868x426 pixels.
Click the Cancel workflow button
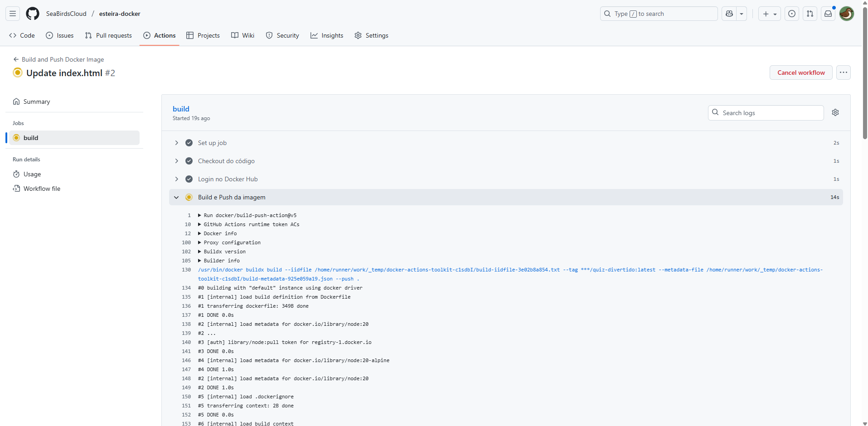801,73
